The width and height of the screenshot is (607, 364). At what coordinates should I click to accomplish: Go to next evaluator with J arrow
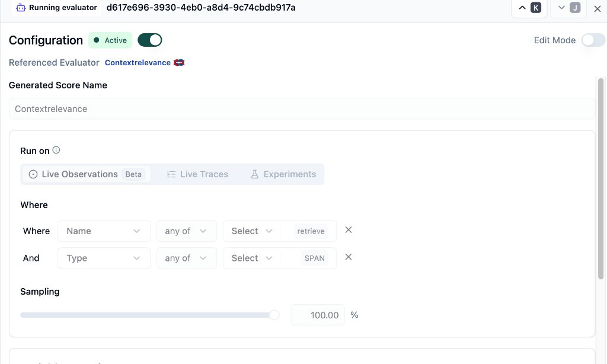pos(568,8)
